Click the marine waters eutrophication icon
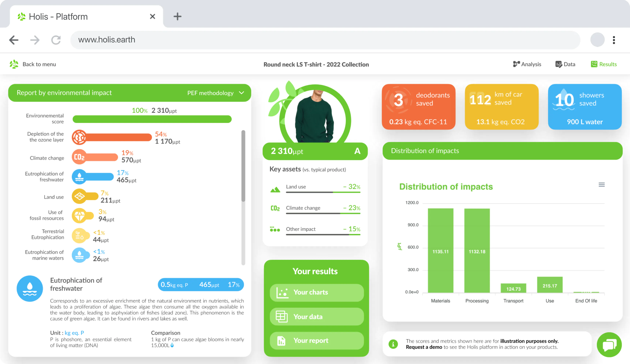Screen dimensions: 630x364 (79, 255)
